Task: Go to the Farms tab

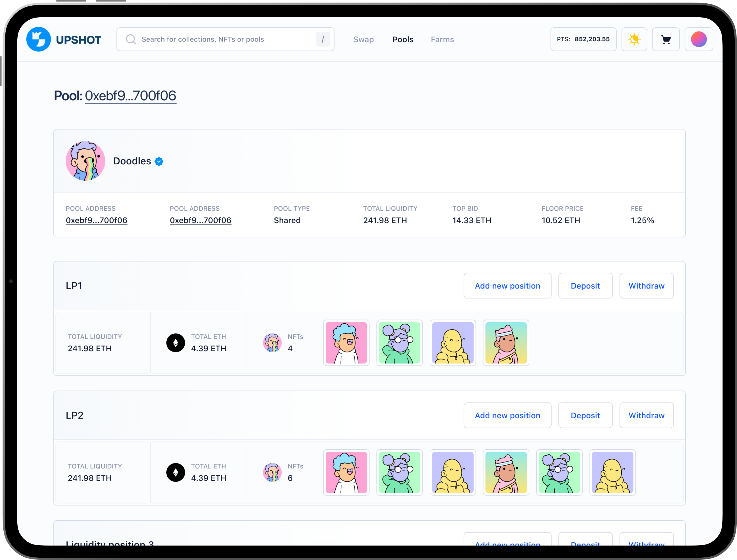Action: click(x=442, y=39)
